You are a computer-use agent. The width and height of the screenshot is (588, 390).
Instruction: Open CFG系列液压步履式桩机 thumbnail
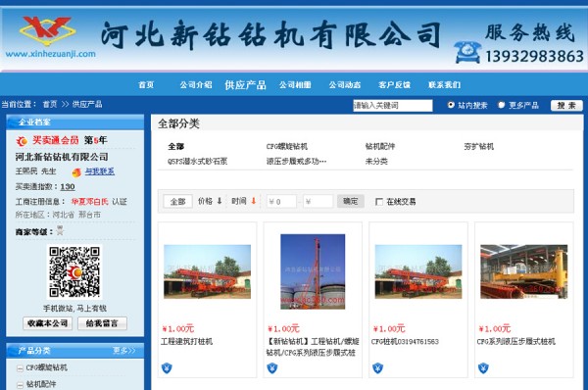(x=524, y=271)
